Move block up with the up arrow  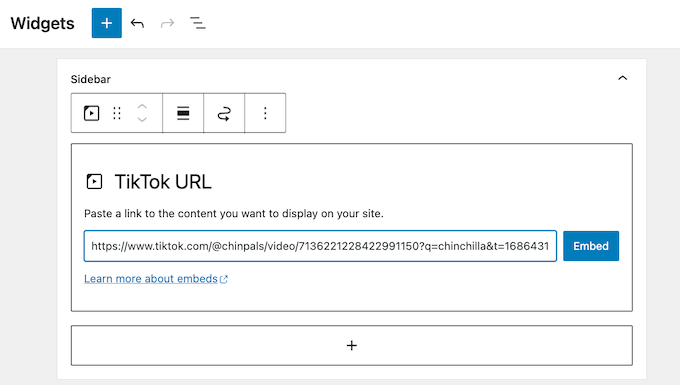pos(142,106)
